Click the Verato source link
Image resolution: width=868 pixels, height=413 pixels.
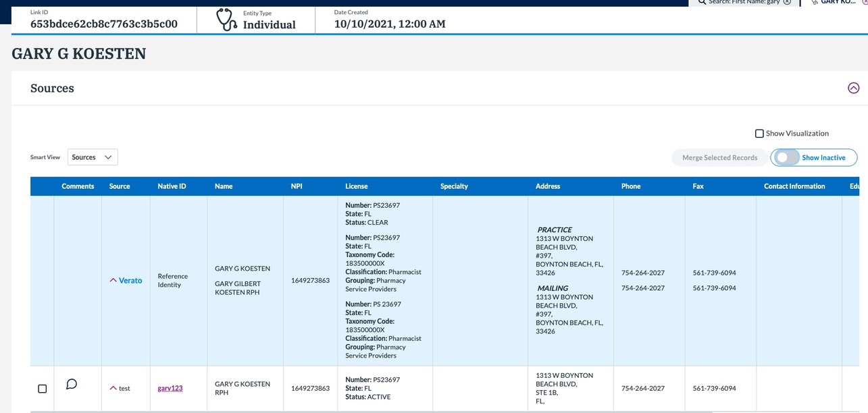tap(130, 280)
